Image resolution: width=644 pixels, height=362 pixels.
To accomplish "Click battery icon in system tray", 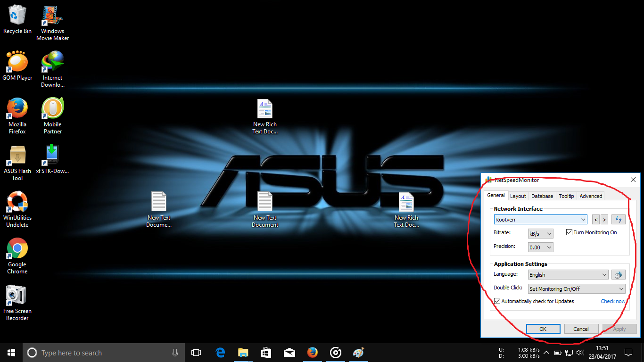I will tap(558, 353).
